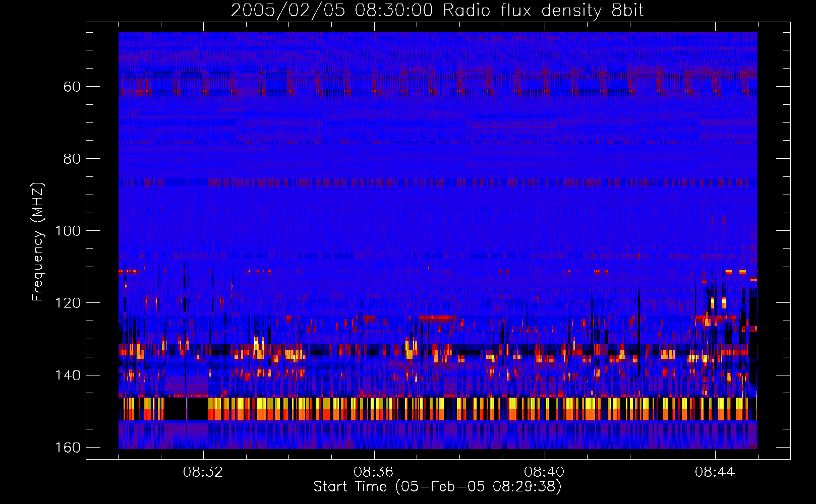816x504 pixels.
Task: Click the bright yellow-red emission band near 150 MHz
Action: [x=438, y=409]
